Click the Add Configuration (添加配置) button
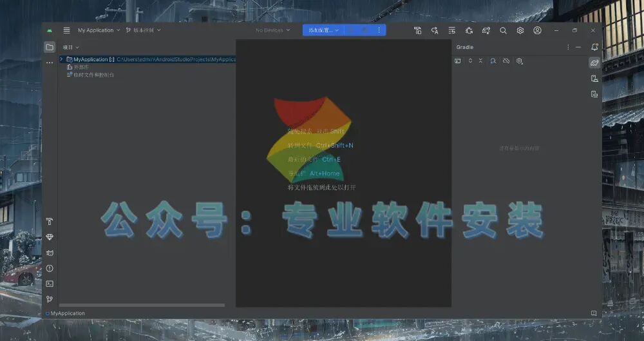 coord(324,30)
